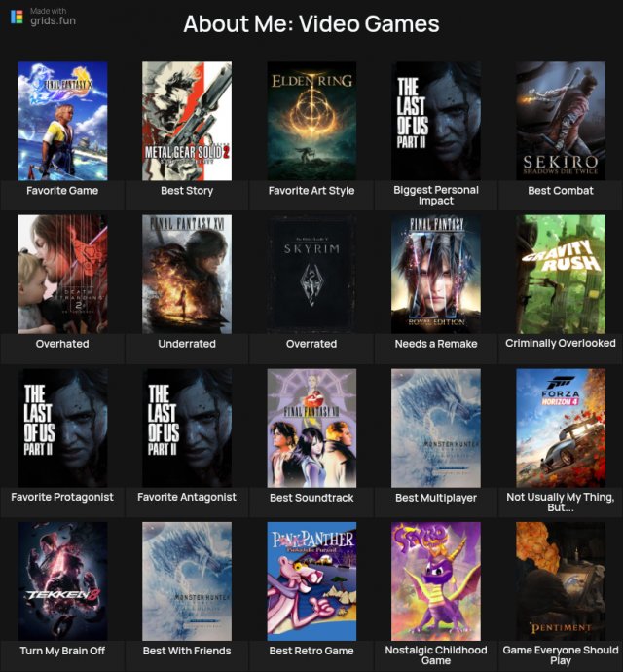Select the Skyrim cover thumbnail

pos(311,274)
